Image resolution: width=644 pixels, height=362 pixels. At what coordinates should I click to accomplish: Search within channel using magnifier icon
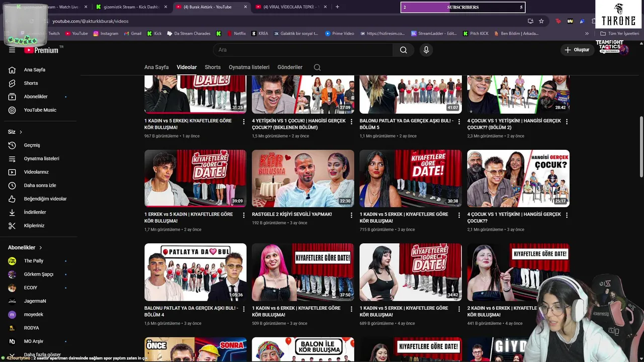[317, 67]
